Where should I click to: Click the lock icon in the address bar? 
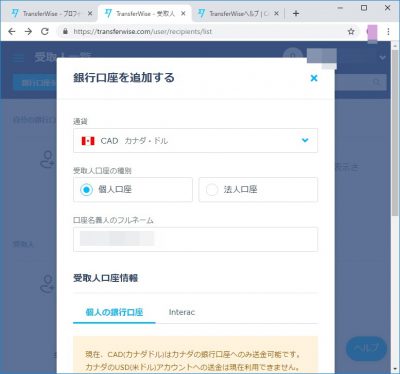pyautogui.click(x=65, y=32)
